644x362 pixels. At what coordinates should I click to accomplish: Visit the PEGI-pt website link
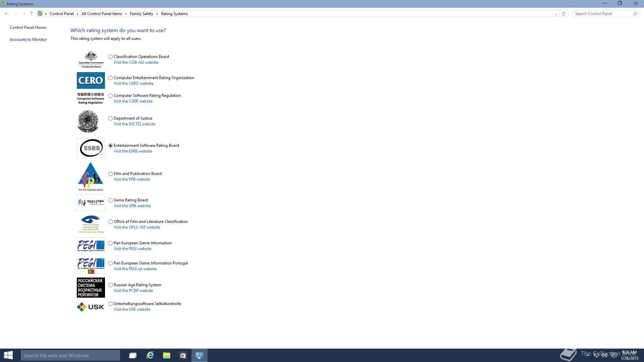(x=135, y=269)
